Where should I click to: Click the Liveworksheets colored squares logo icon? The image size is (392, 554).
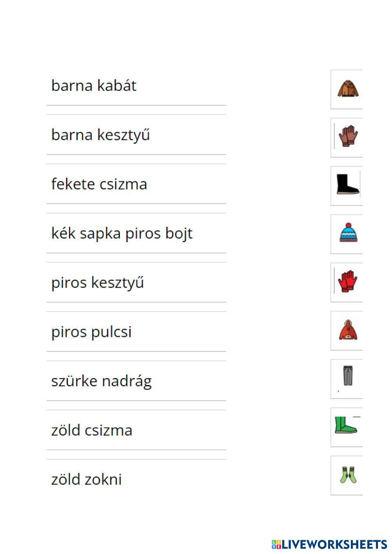[276, 544]
